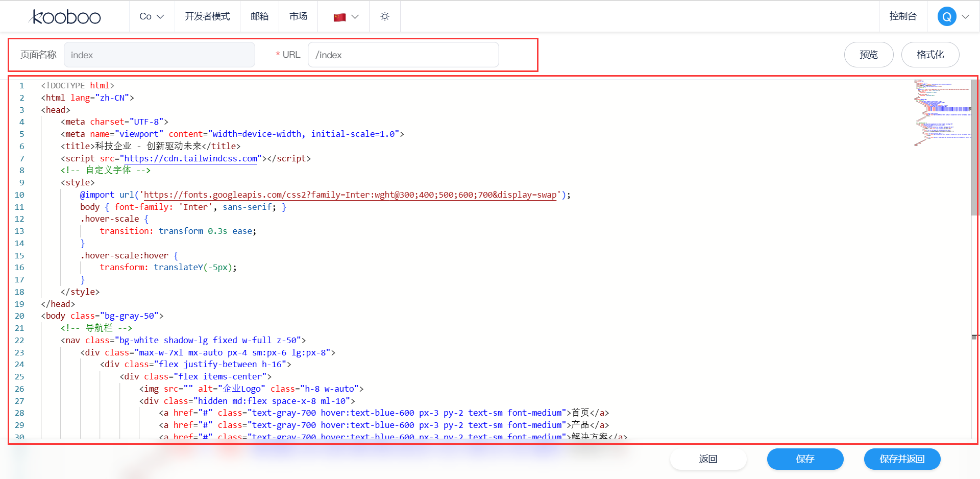Screen dimensions: 980x479
Task: Click the .hover-scale:hover rule line
Action: 129,255
